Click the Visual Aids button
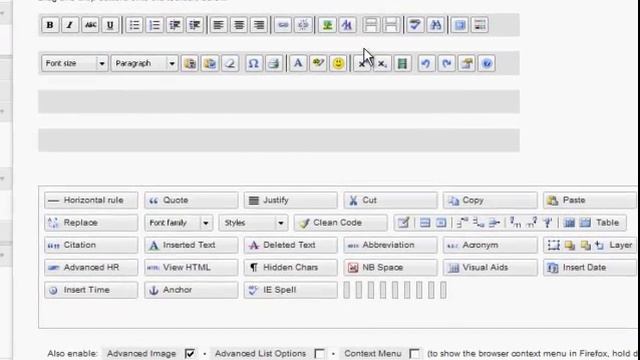Viewport: 640px width, 360px height. pyautogui.click(x=490, y=268)
